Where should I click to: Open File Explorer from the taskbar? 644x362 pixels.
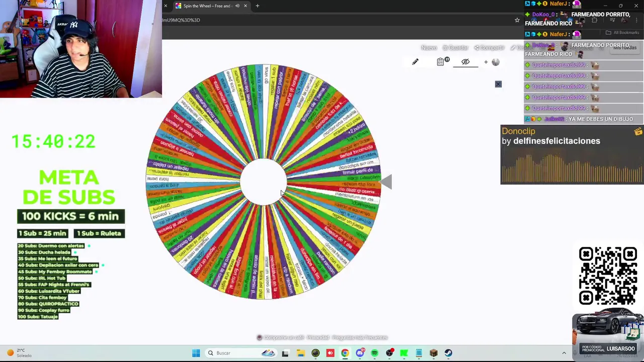(300, 353)
